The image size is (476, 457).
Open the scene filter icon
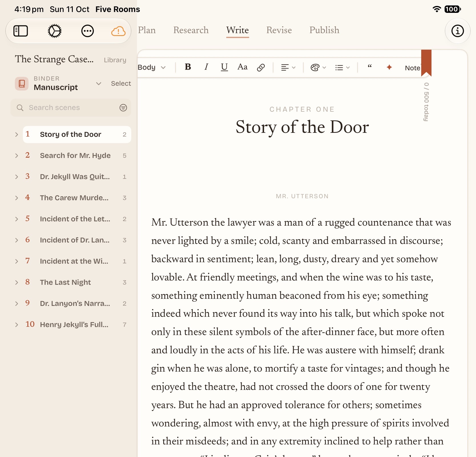coord(123,108)
